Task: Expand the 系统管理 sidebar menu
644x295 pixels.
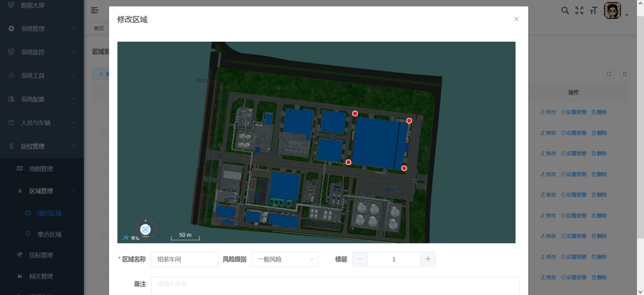Action: [42, 28]
